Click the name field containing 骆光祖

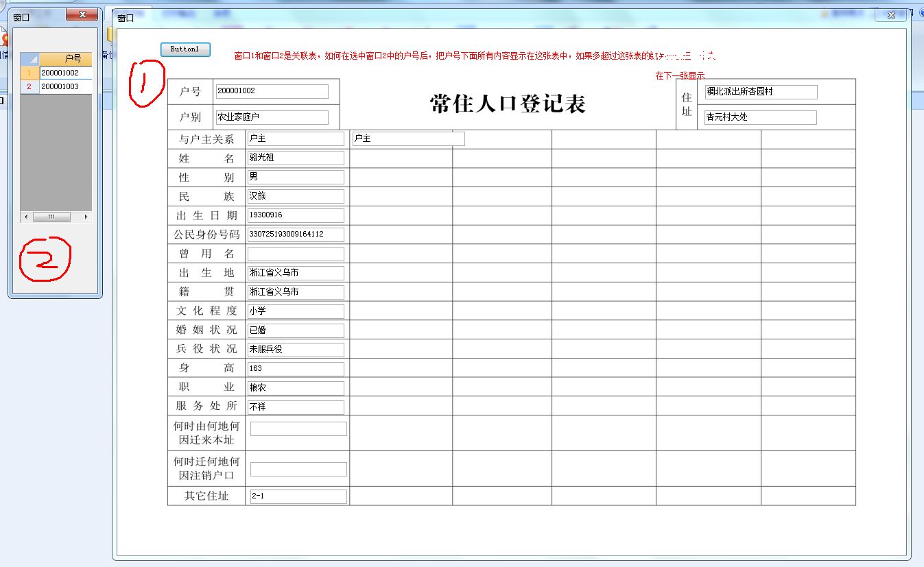point(296,158)
